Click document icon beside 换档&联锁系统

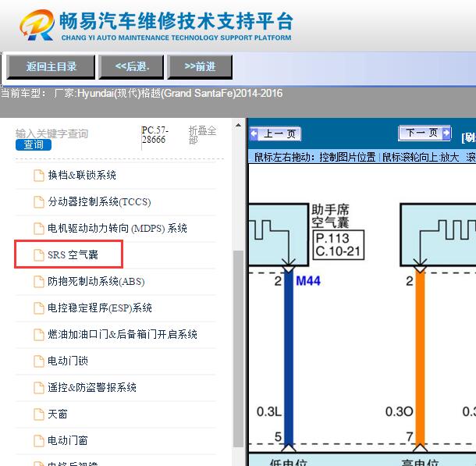pos(38,176)
